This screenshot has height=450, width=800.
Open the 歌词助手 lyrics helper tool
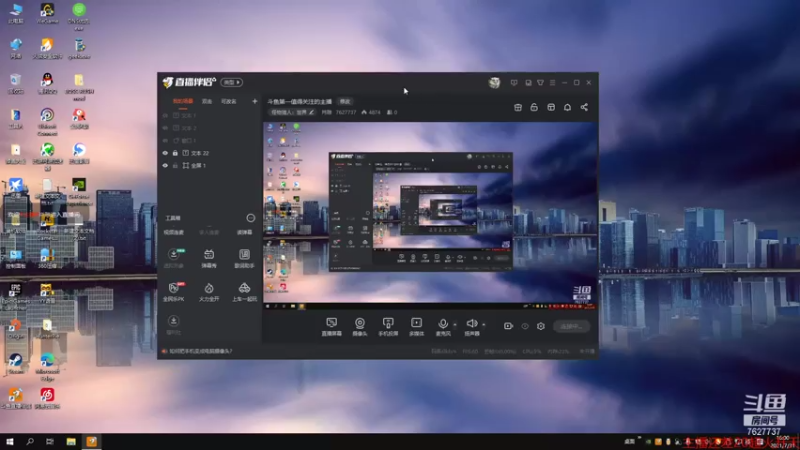click(x=244, y=258)
